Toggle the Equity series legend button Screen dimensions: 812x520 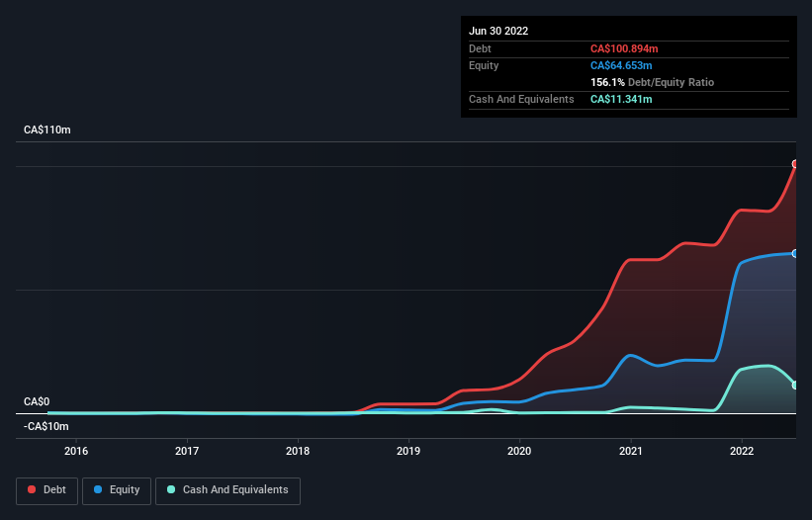pos(117,490)
